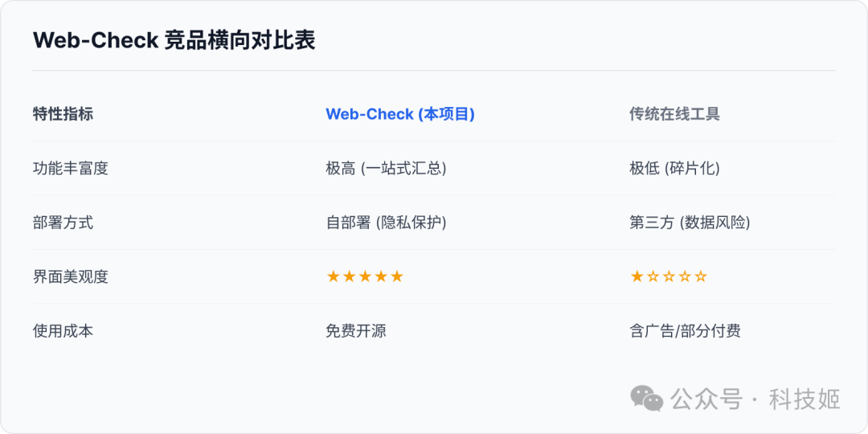868x434 pixels.
Task: Select the "特性指标" column header
Action: (x=63, y=114)
